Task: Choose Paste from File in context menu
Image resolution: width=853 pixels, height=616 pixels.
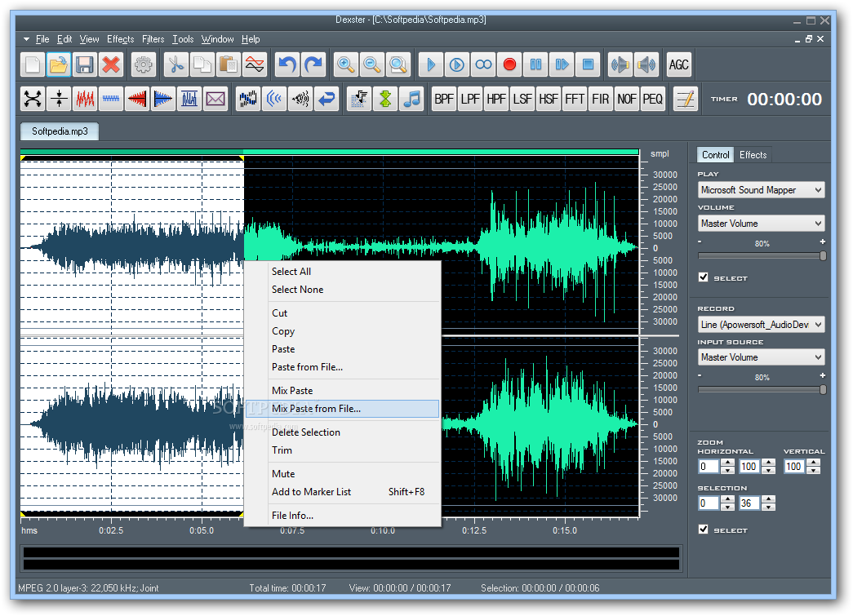Action: click(343, 367)
